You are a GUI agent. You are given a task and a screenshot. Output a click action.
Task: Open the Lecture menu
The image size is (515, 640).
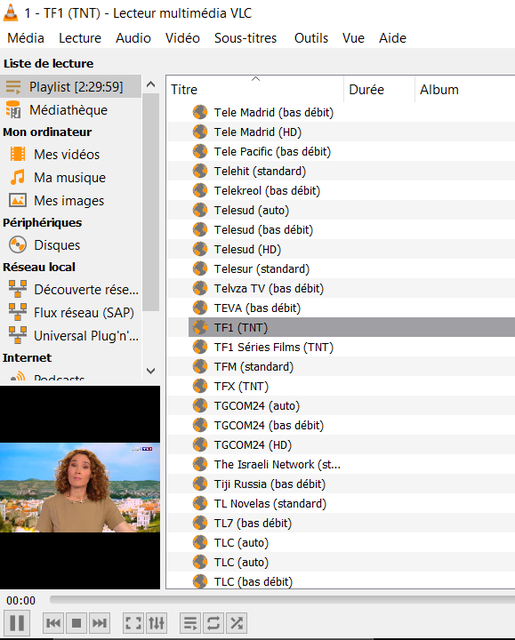(x=80, y=38)
